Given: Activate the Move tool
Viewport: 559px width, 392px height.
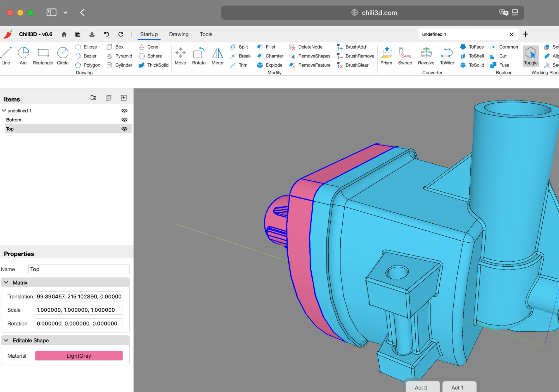Looking at the screenshot, I should tap(180, 56).
